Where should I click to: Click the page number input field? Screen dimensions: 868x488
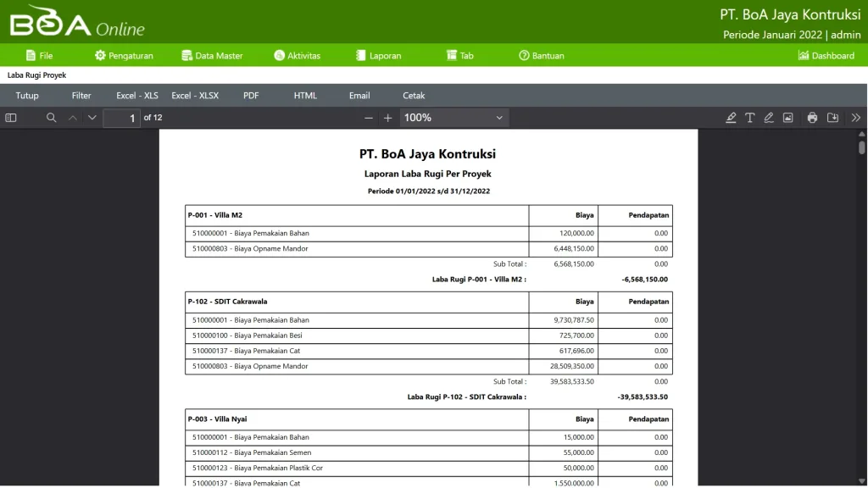point(121,118)
